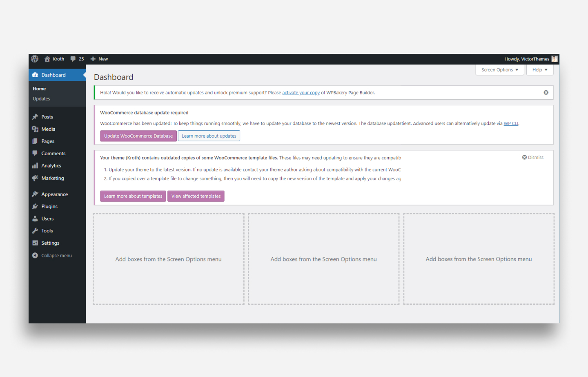This screenshot has height=377, width=588.
Task: Click the Update WooCommerce Database button
Action: pos(138,136)
